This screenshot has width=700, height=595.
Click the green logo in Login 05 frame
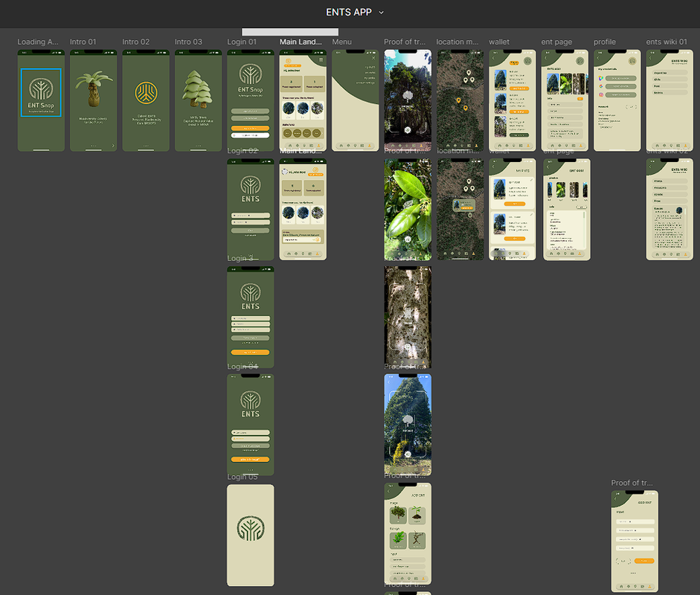pos(251,528)
